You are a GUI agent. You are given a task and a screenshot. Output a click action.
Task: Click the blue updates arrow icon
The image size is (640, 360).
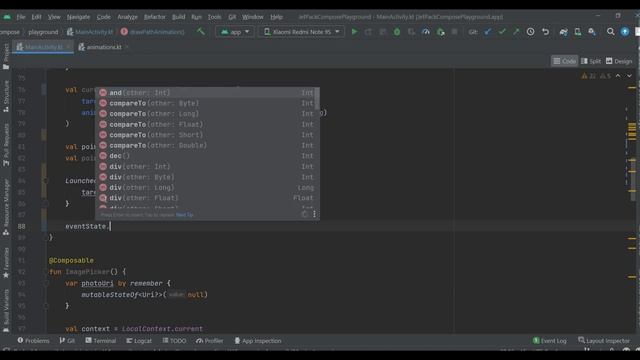[625, 32]
